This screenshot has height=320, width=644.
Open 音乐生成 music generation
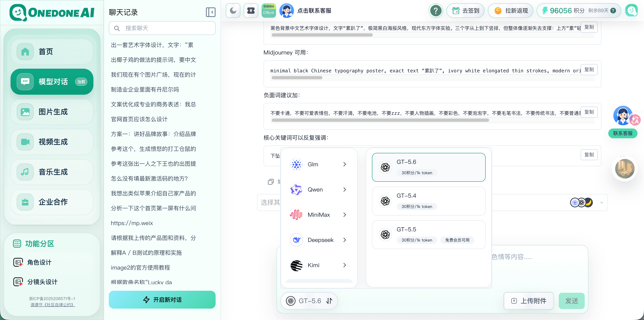tap(52, 172)
